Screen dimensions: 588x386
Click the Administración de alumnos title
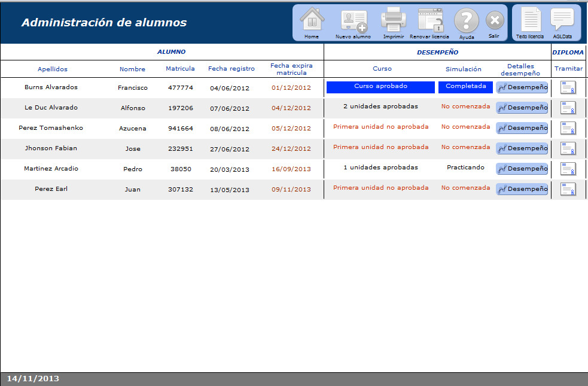click(104, 23)
